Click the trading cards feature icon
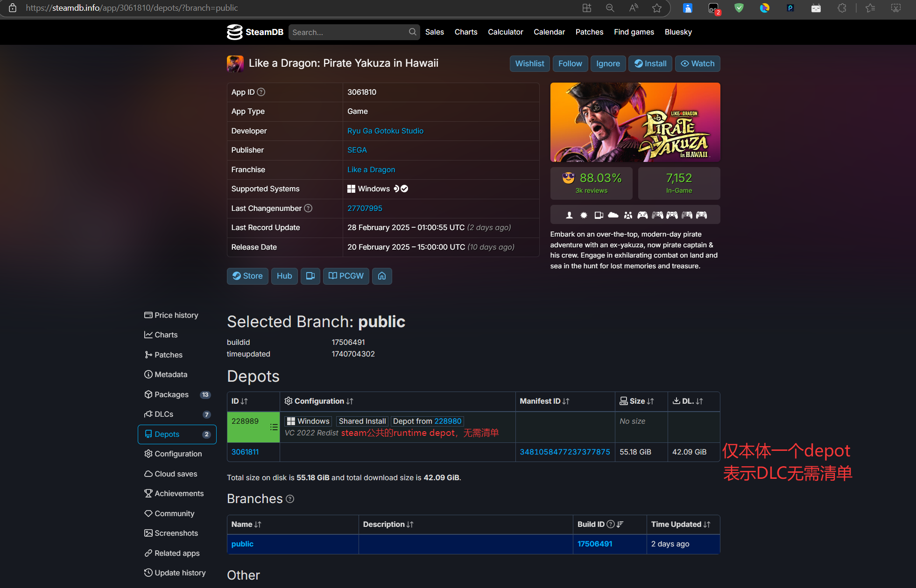The height and width of the screenshot is (588, 916). tap(599, 215)
